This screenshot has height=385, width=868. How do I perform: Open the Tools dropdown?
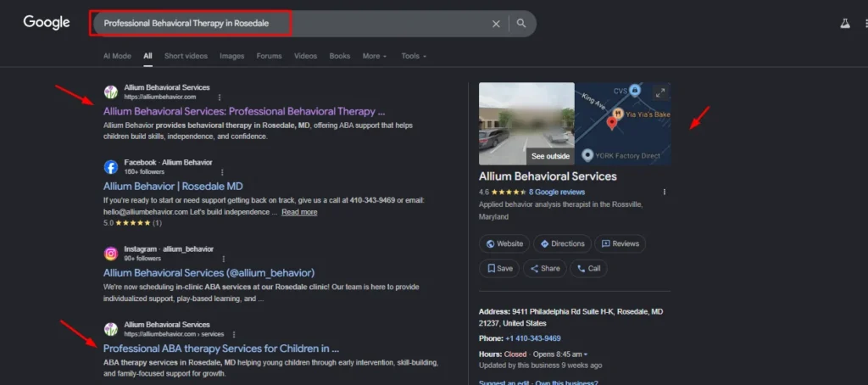click(x=414, y=56)
